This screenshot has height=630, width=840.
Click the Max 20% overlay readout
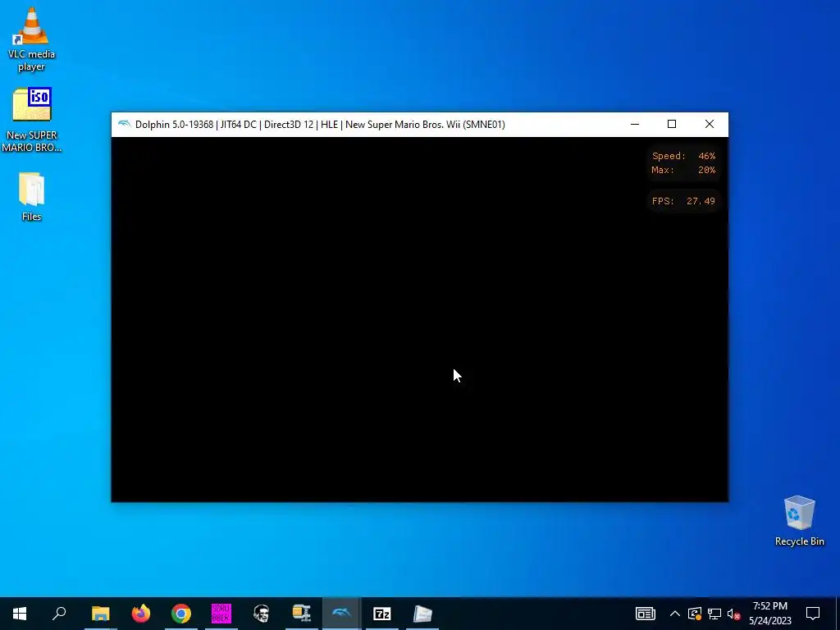(x=683, y=170)
